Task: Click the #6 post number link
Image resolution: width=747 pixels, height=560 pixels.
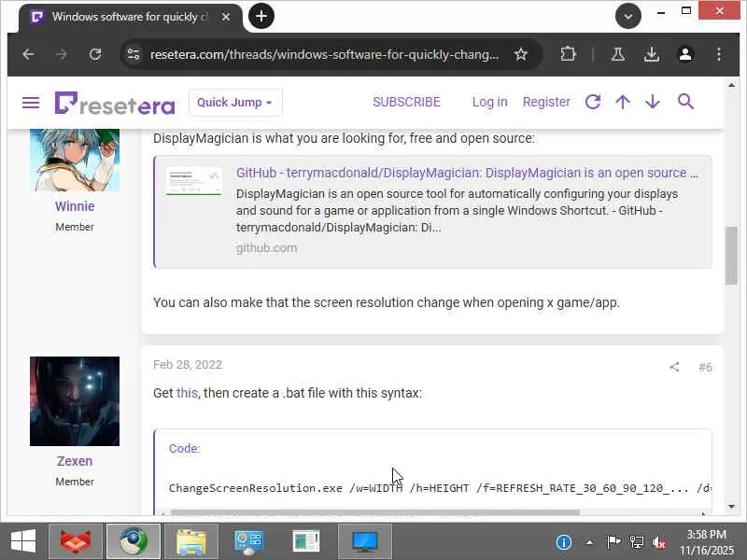Action: coord(706,367)
